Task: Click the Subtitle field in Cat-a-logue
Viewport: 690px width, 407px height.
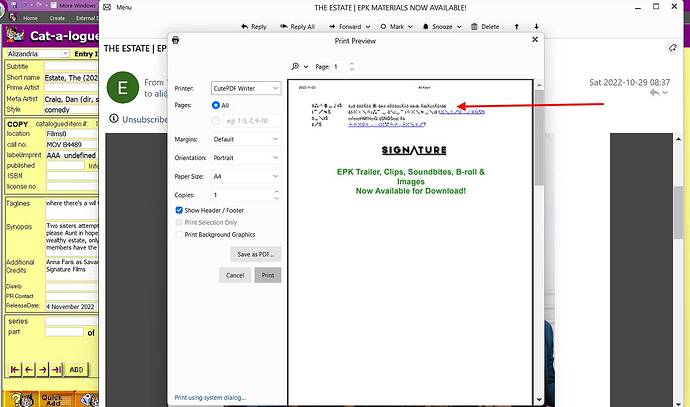Action: coord(71,66)
